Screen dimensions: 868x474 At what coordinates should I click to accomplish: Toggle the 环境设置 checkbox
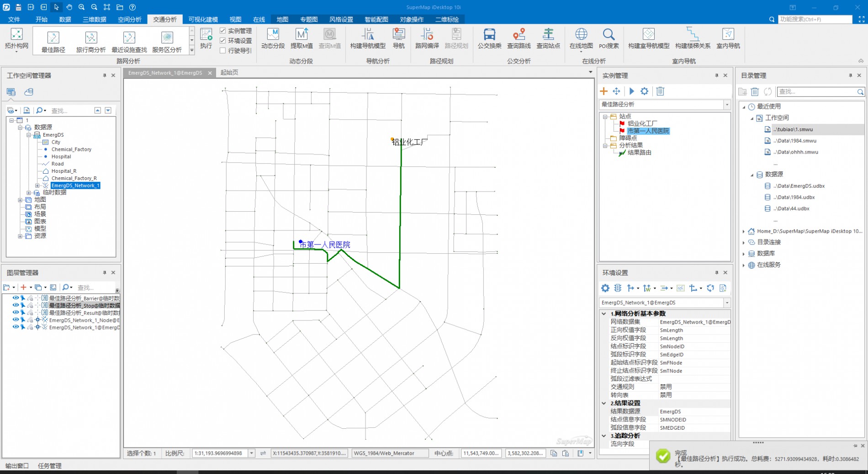coord(223,41)
